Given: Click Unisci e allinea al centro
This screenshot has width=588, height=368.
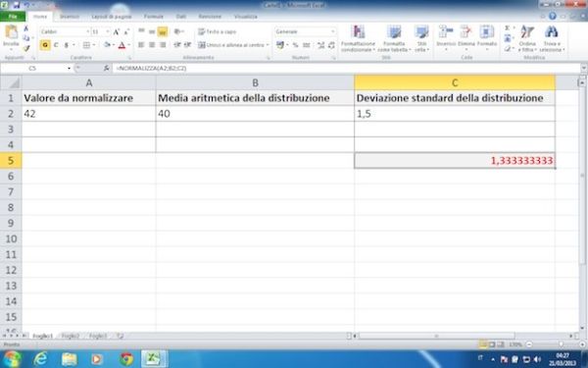Looking at the screenshot, I should 233,45.
